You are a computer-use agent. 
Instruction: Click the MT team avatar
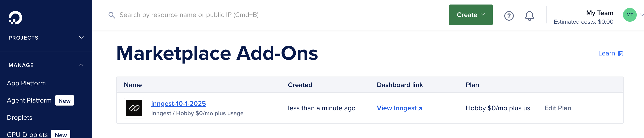tap(629, 15)
